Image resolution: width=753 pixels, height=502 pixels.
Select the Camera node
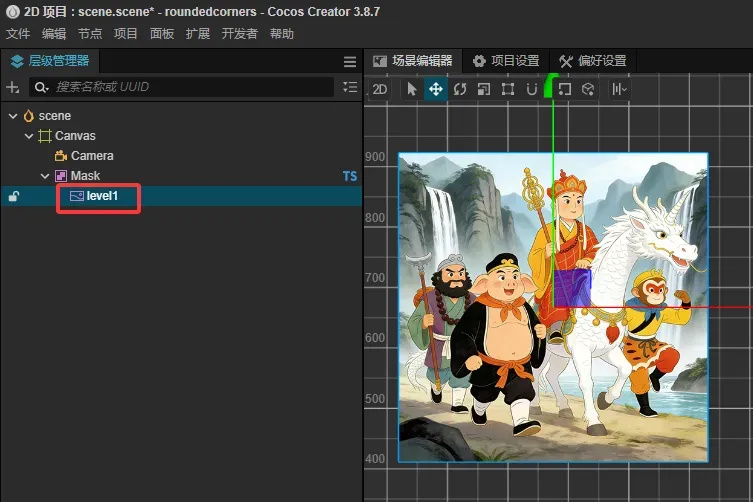[x=92, y=156]
